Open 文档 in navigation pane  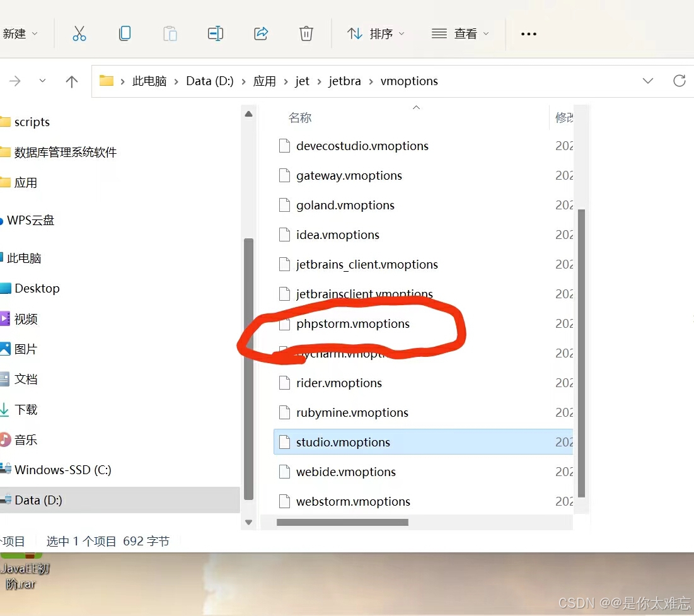[19, 379]
